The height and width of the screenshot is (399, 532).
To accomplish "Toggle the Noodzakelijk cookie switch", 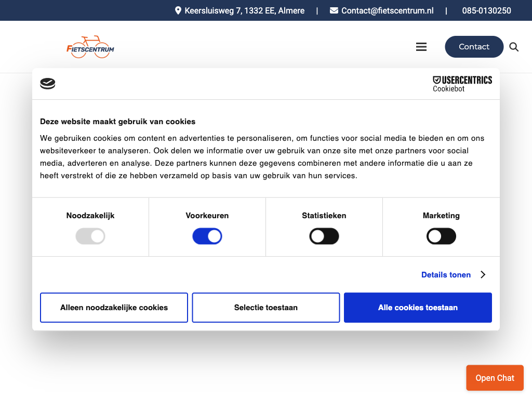I will (90, 237).
